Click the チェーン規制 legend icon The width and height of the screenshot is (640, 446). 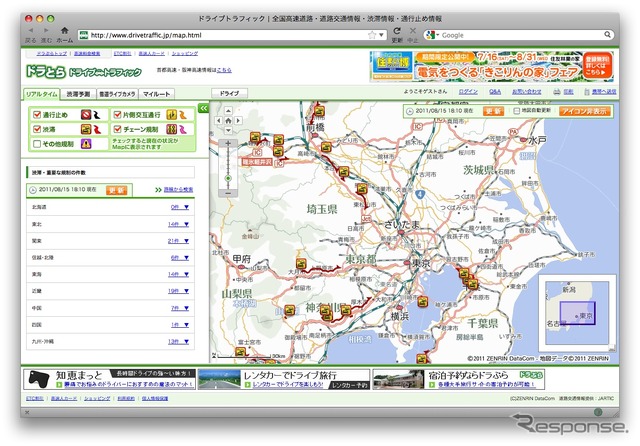[x=171, y=129]
